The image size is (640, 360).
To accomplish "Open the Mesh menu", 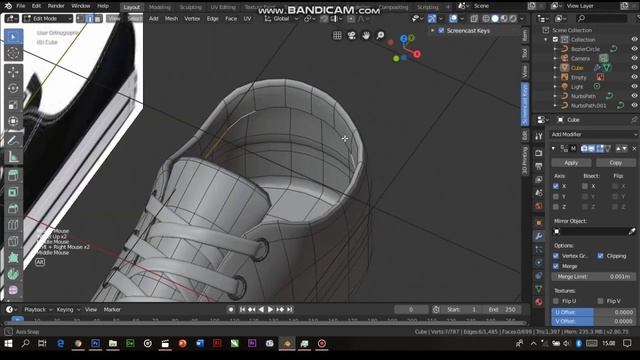I will (x=171, y=19).
